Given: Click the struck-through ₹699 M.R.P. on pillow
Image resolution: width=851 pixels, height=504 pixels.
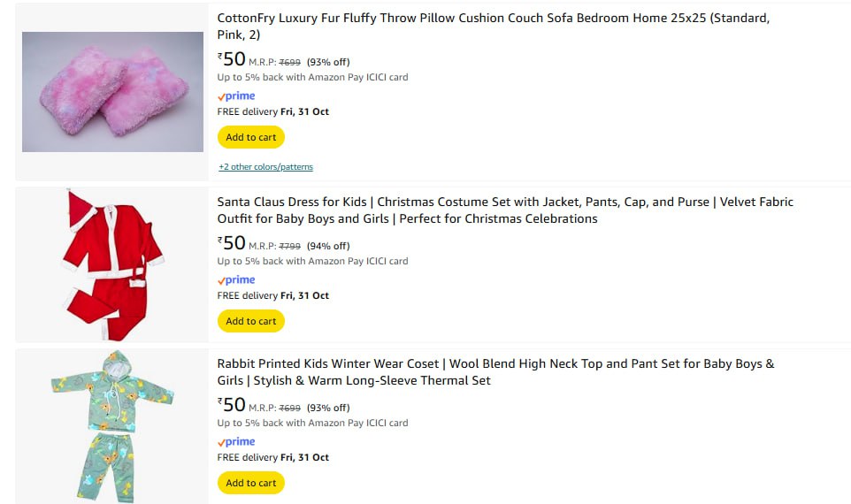Looking at the screenshot, I should pyautogui.click(x=290, y=62).
